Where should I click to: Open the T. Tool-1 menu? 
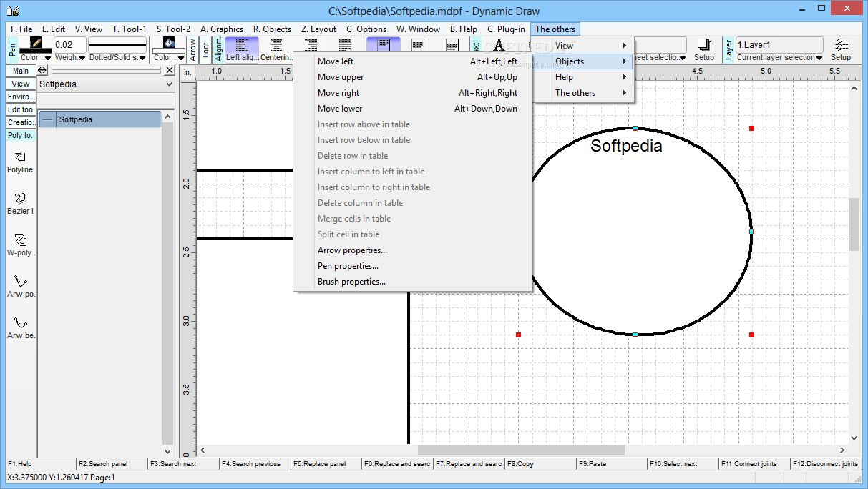[x=130, y=29]
